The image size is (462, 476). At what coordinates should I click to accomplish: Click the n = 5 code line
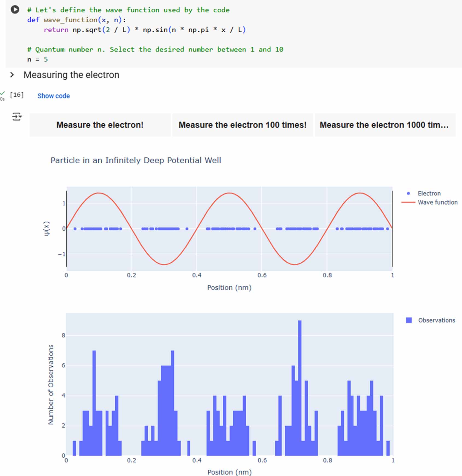pyautogui.click(x=37, y=59)
